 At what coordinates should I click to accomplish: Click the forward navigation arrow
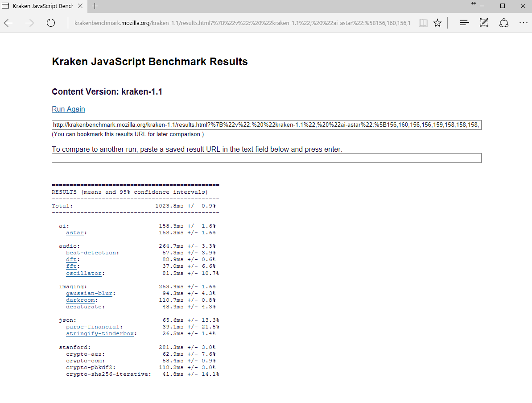point(29,23)
